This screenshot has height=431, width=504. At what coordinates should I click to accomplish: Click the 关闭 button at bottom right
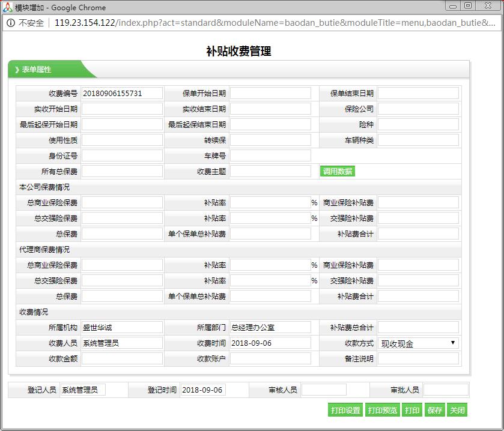coord(457,409)
